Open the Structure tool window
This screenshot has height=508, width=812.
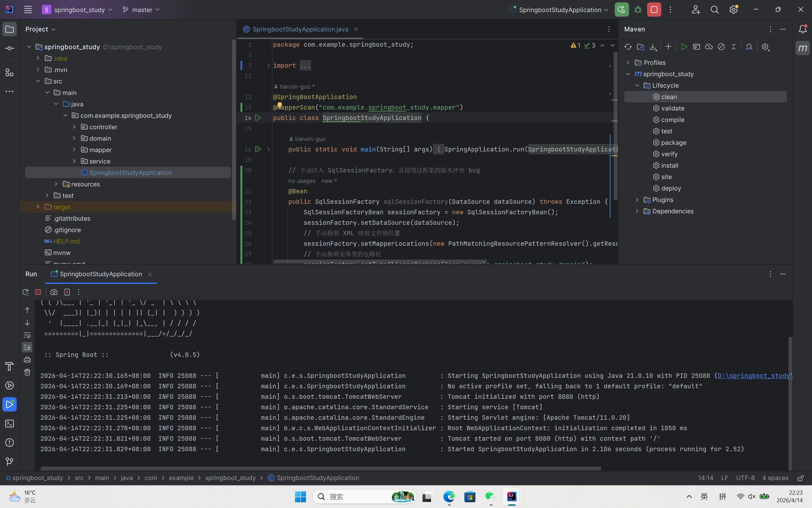pos(10,73)
